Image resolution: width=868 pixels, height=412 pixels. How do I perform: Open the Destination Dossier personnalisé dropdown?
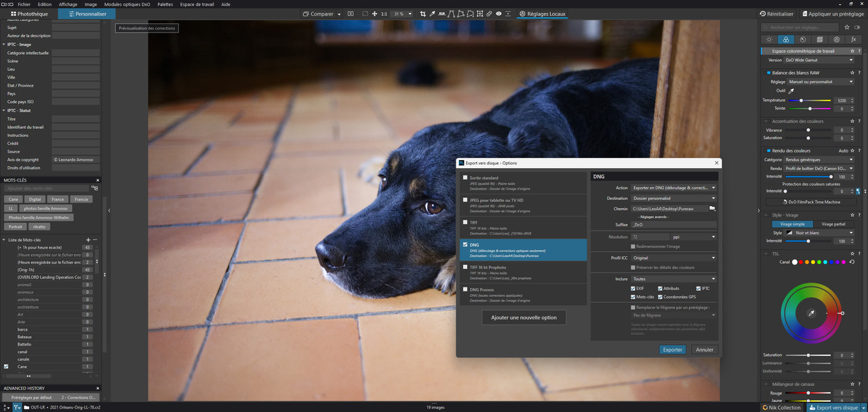[x=673, y=199]
